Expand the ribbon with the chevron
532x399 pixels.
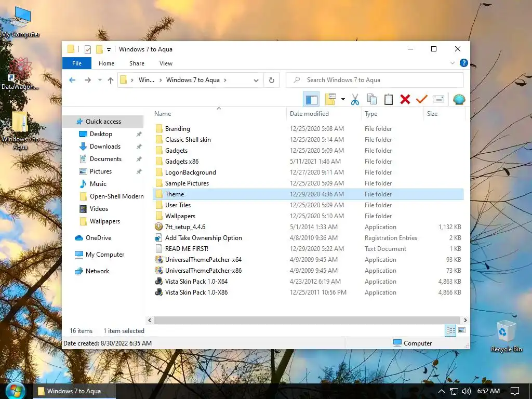[453, 63]
